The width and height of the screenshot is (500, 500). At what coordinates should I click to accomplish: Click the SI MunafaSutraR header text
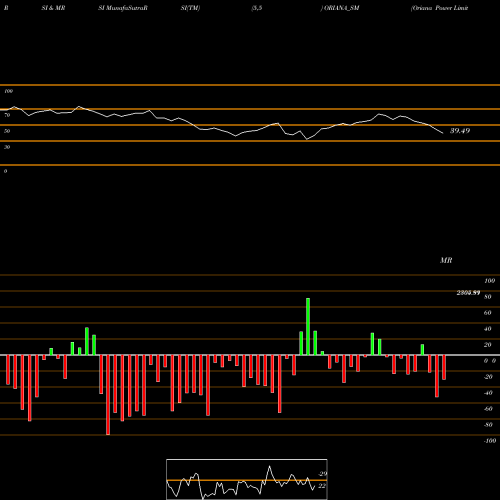pyautogui.click(x=123, y=8)
